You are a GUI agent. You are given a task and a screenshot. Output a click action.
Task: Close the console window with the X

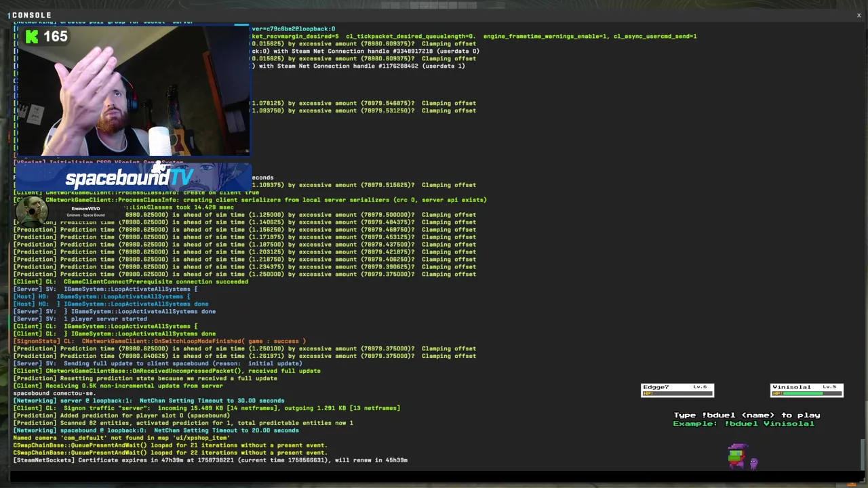click(x=859, y=15)
